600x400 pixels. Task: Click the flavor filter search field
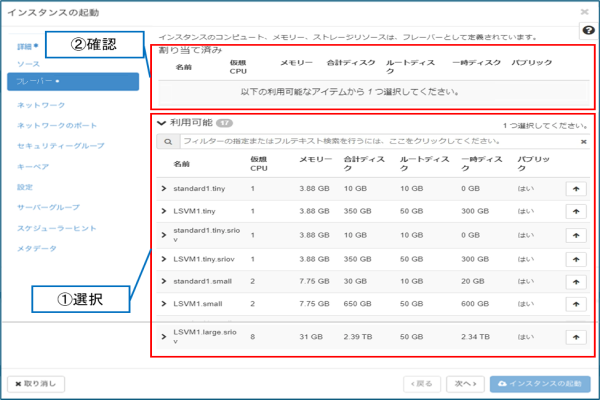pyautogui.click(x=370, y=142)
